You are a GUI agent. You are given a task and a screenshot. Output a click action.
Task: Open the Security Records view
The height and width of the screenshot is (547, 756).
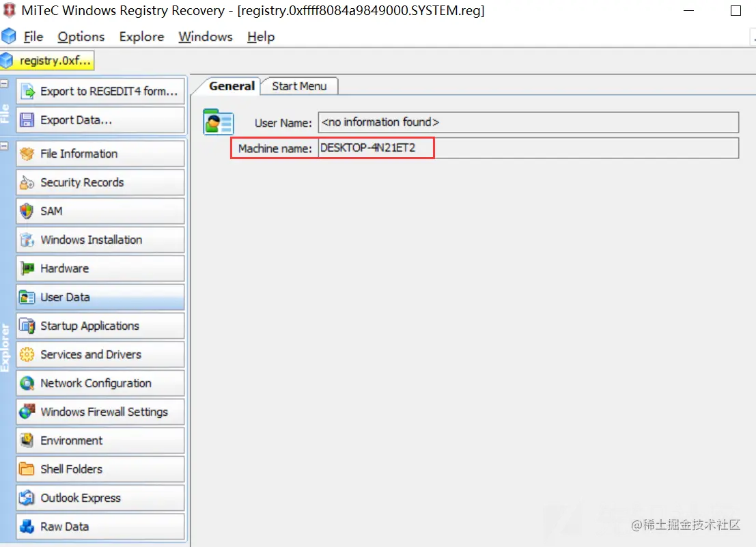pos(100,182)
